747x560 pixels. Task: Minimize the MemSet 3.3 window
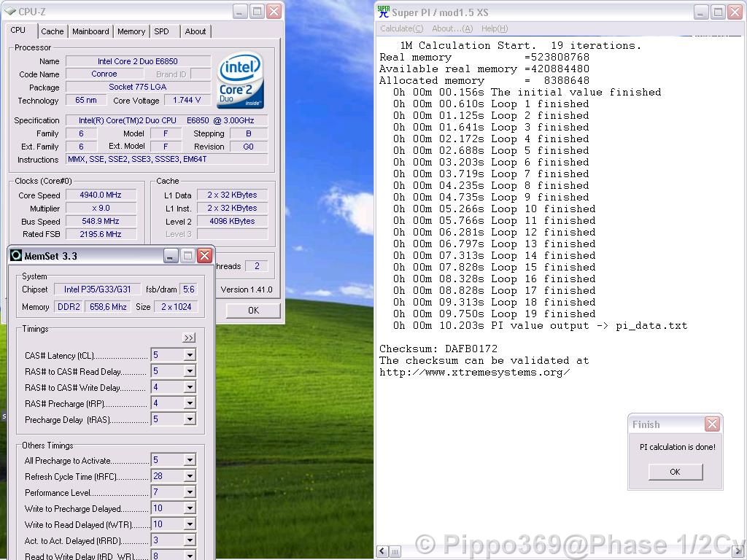tap(171, 256)
